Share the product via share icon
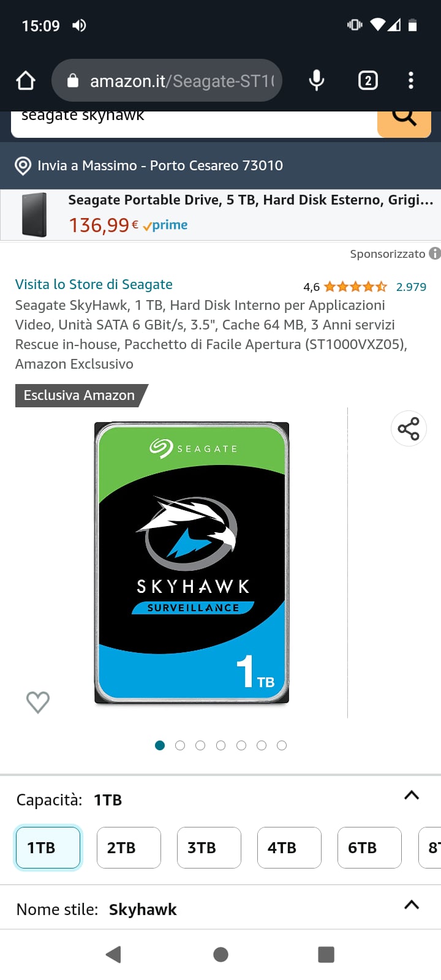 [409, 429]
